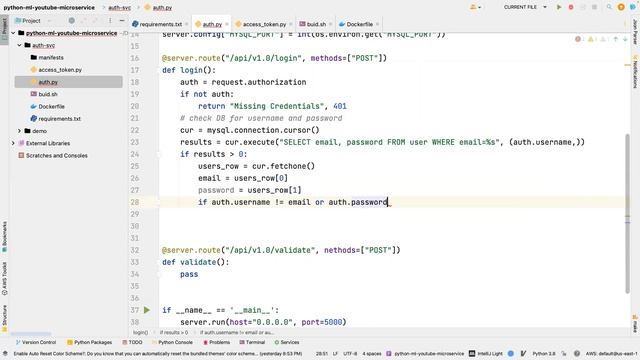Change UTF-8 file encoding in status bar
The width and height of the screenshot is (640, 360).
pyautogui.click(x=350, y=353)
